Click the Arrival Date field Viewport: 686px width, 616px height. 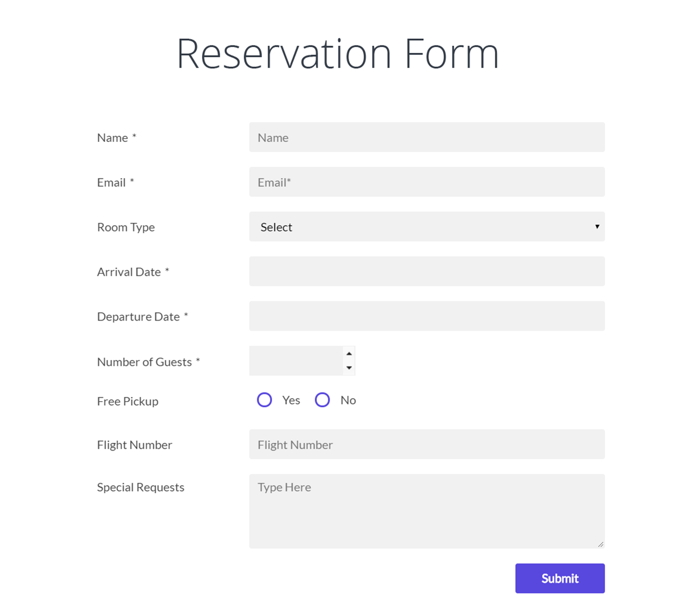pos(427,272)
